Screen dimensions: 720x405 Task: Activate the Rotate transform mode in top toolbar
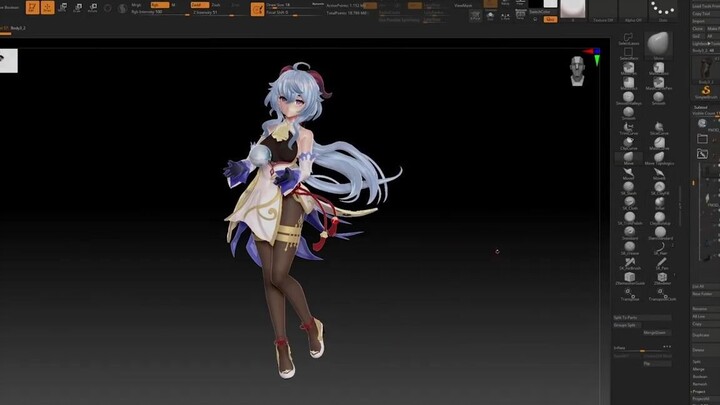coord(93,7)
